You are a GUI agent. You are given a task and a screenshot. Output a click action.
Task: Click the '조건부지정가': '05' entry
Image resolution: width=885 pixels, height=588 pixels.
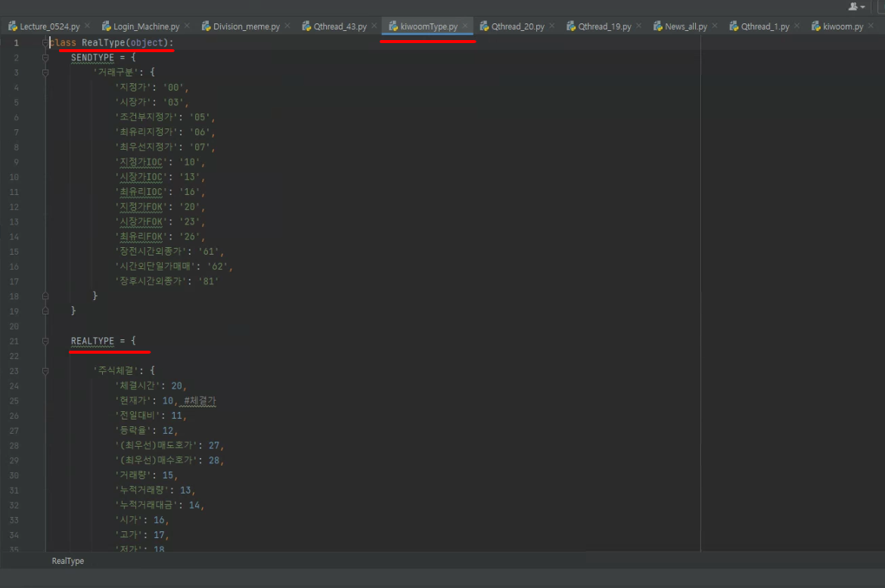(165, 117)
